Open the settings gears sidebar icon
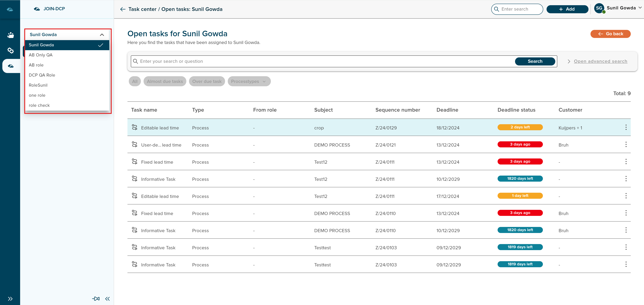 [10, 50]
